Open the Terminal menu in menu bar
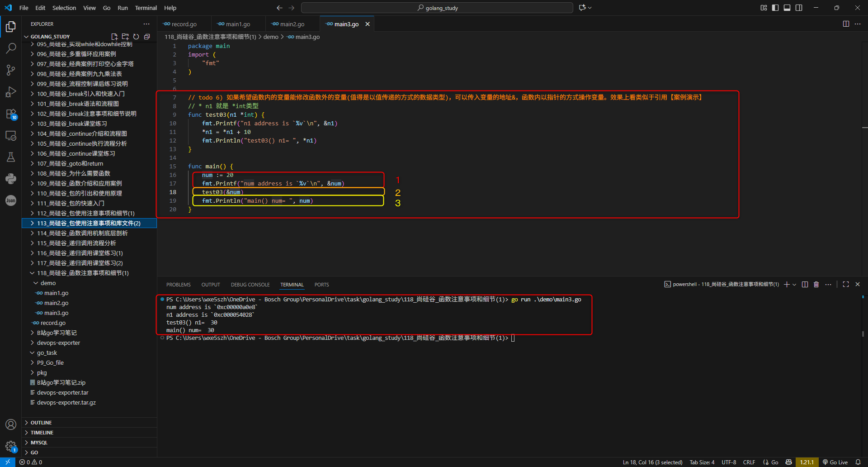 (146, 8)
